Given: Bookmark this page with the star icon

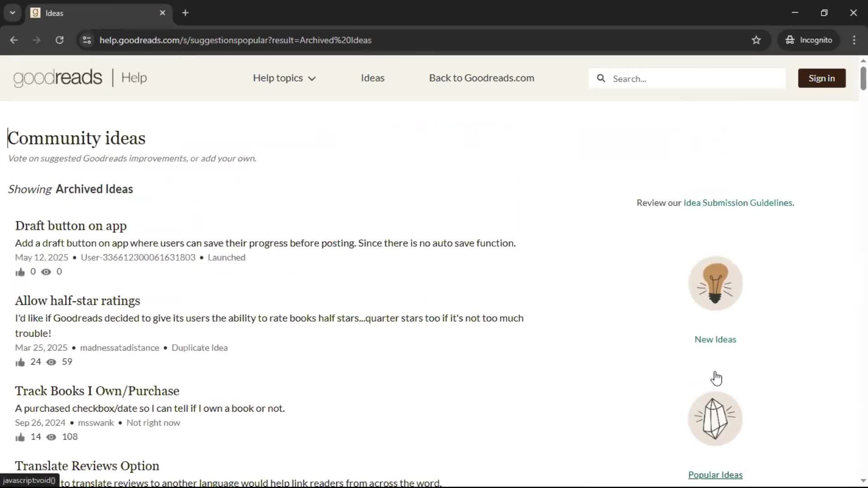Looking at the screenshot, I should 756,40.
